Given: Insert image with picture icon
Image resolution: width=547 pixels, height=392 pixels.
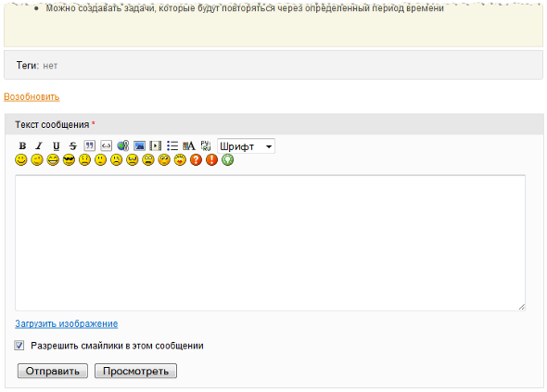Looking at the screenshot, I should click(x=140, y=145).
